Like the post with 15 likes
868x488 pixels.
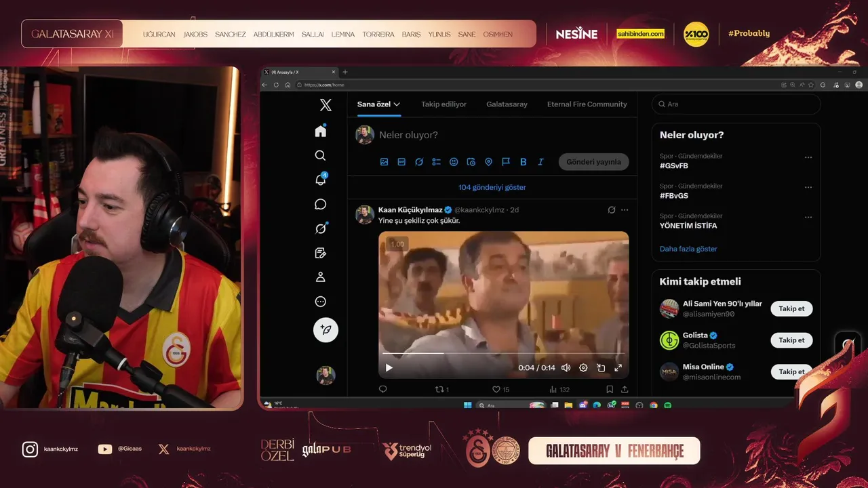tap(500, 389)
